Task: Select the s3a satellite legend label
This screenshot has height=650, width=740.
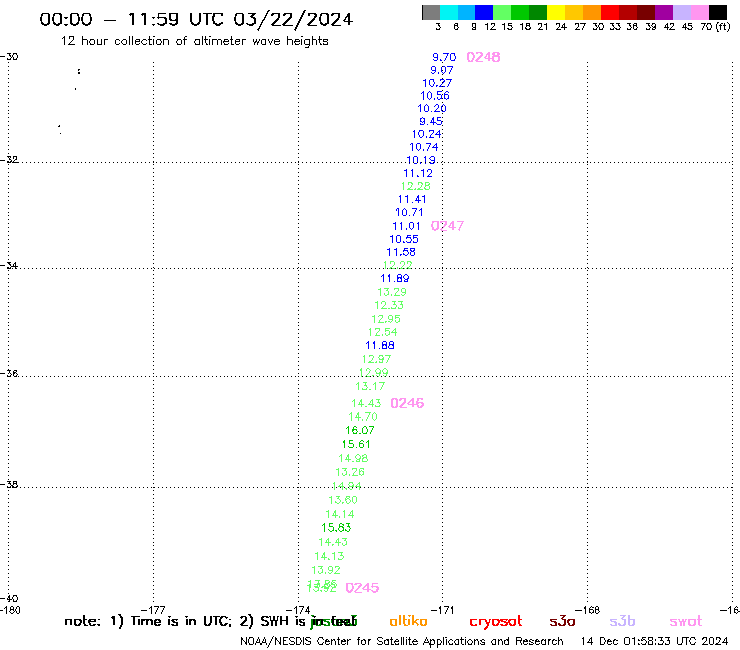Action: [x=562, y=621]
